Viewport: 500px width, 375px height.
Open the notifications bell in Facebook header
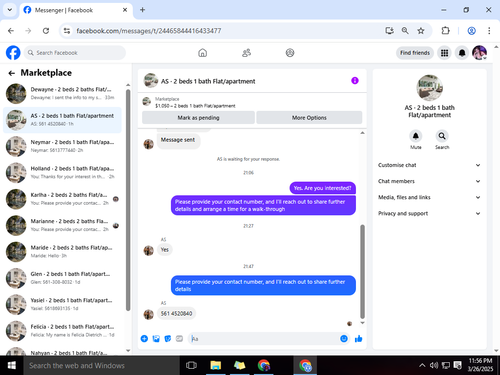pyautogui.click(x=462, y=53)
